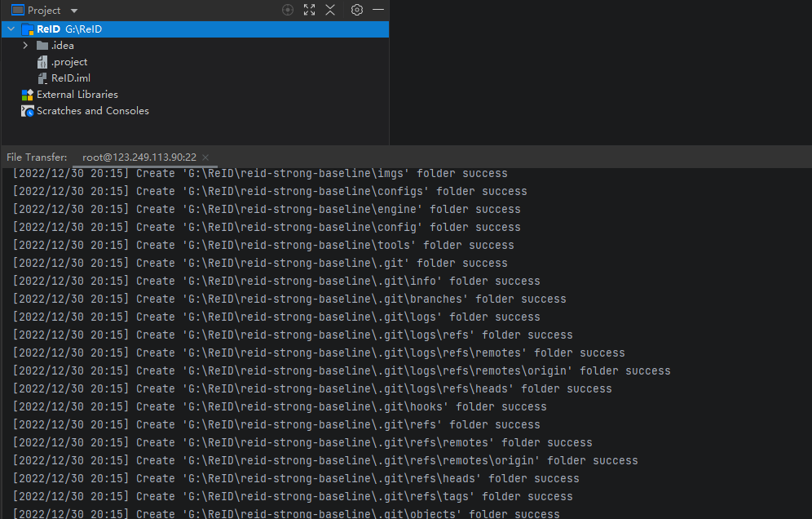Select the ReID.iml file
812x519 pixels.
[70, 78]
